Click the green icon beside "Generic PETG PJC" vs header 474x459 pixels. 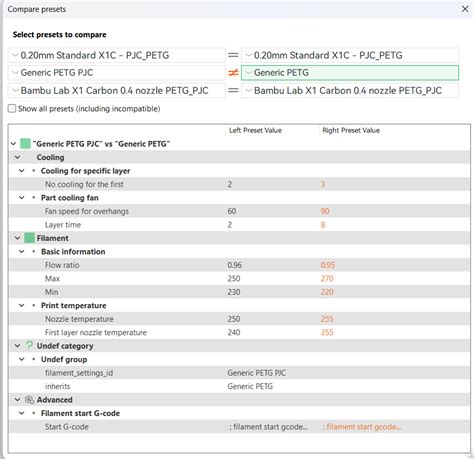point(25,144)
